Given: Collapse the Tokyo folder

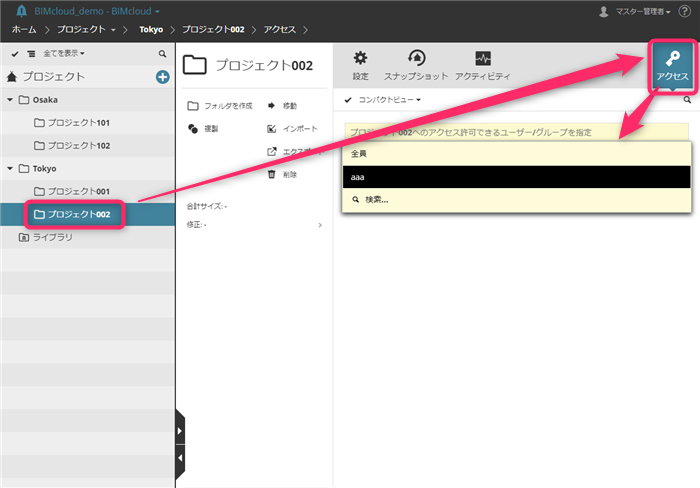Looking at the screenshot, I should point(10,168).
